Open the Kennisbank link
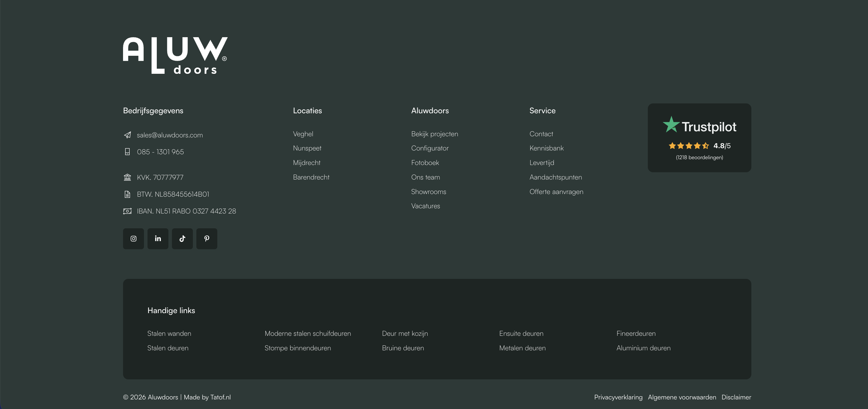Viewport: 868px width, 409px height. coord(546,148)
